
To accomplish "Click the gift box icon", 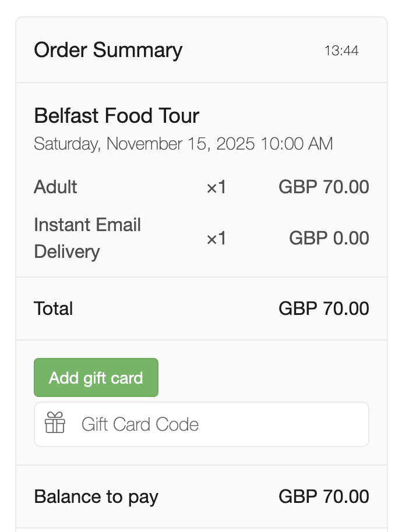I will 55,423.
